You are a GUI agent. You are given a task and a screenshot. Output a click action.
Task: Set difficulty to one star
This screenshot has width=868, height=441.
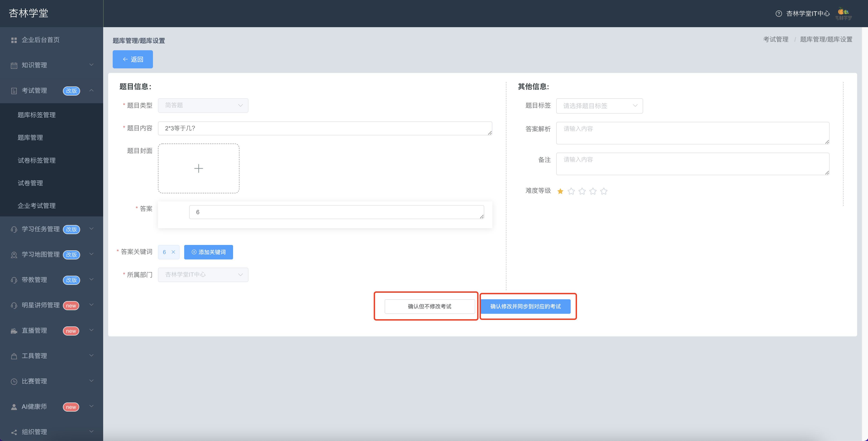coord(560,191)
